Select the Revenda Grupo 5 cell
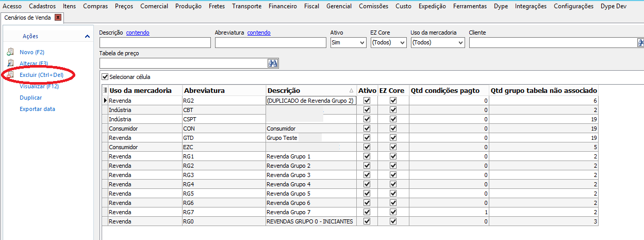This screenshot has height=240, width=644. tap(311, 194)
